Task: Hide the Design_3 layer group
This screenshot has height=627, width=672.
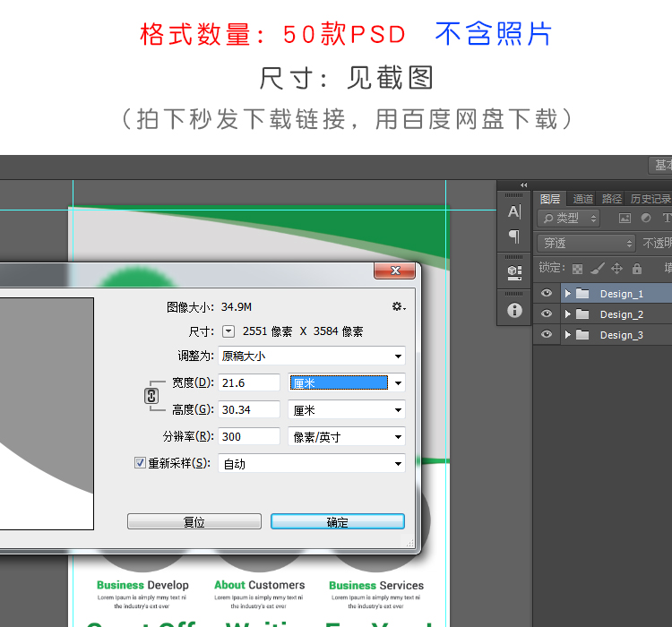Action: [547, 335]
